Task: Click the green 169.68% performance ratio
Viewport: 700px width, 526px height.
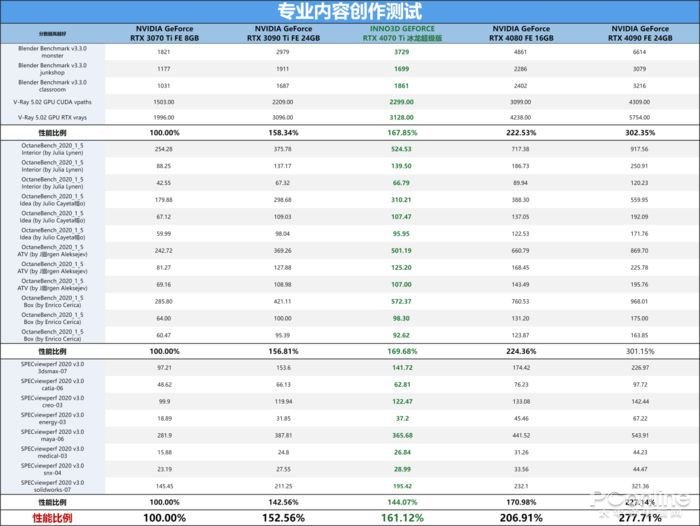Action: tap(402, 352)
